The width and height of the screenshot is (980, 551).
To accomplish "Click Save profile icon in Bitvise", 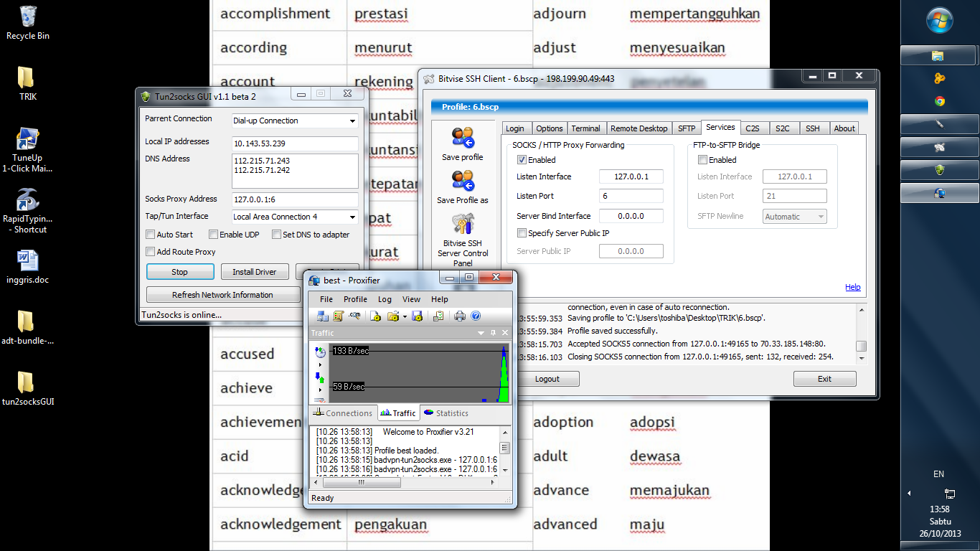I will [x=463, y=144].
